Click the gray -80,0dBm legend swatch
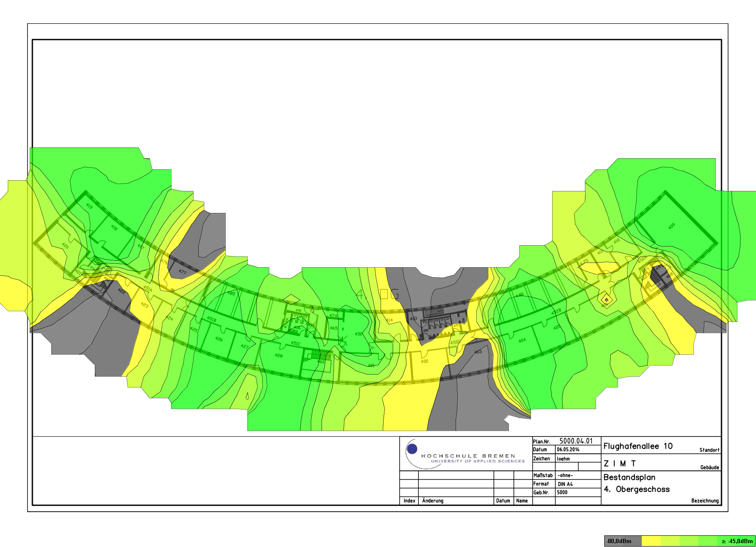 622,541
